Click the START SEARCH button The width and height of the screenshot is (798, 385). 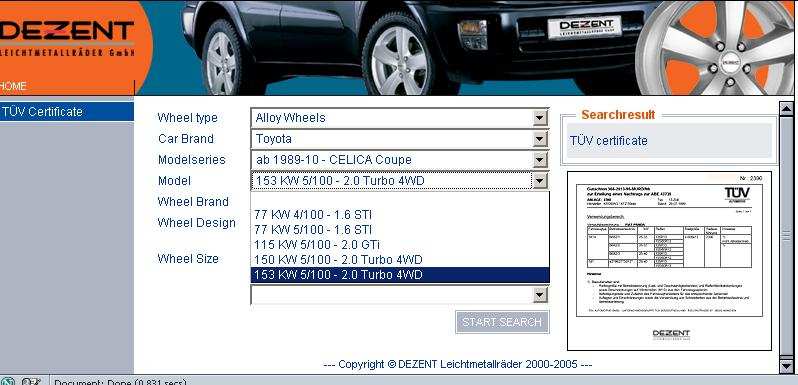(x=502, y=322)
